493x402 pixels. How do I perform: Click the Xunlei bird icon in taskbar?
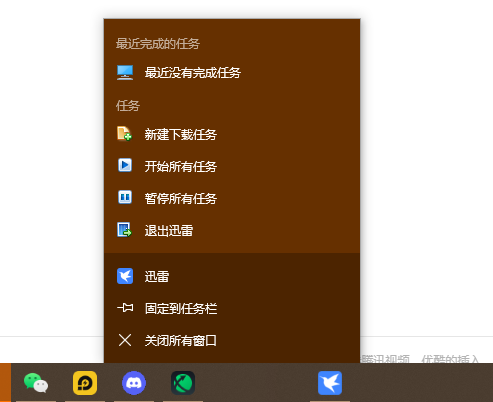point(330,383)
